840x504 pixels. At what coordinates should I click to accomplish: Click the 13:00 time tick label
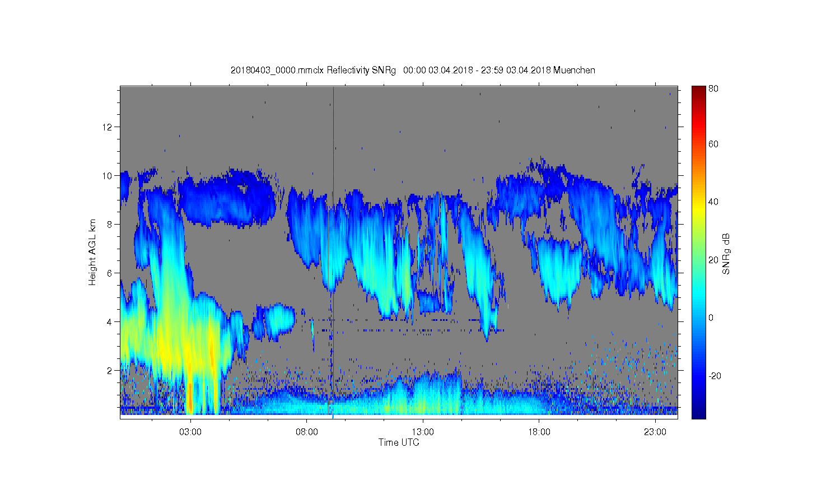tap(423, 432)
